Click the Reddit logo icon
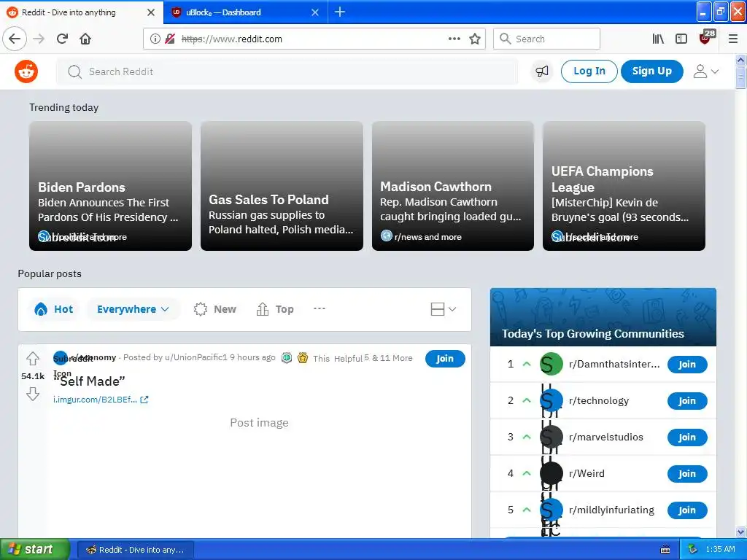 point(26,71)
